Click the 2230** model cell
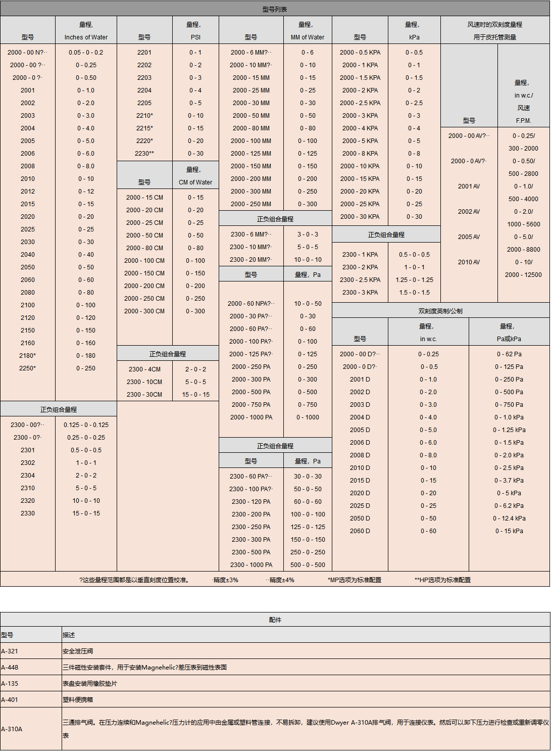This screenshot has width=552, height=756. tap(144, 154)
